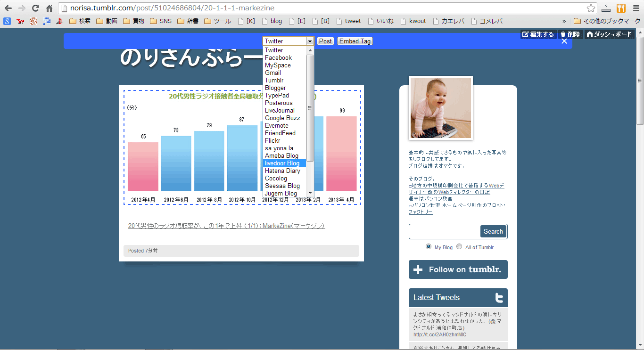Viewport: 644px width, 350px height.
Task: Open the 買物 bookmark folder
Action: click(133, 21)
